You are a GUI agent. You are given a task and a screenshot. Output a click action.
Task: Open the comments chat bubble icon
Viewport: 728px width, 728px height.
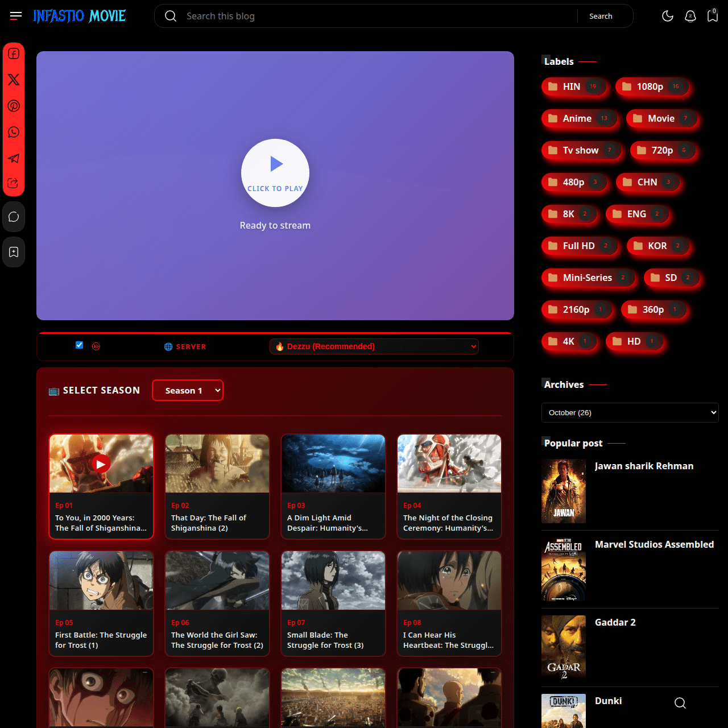click(14, 216)
